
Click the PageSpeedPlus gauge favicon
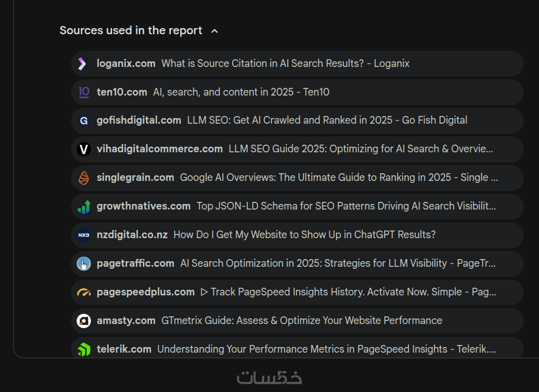coord(83,292)
